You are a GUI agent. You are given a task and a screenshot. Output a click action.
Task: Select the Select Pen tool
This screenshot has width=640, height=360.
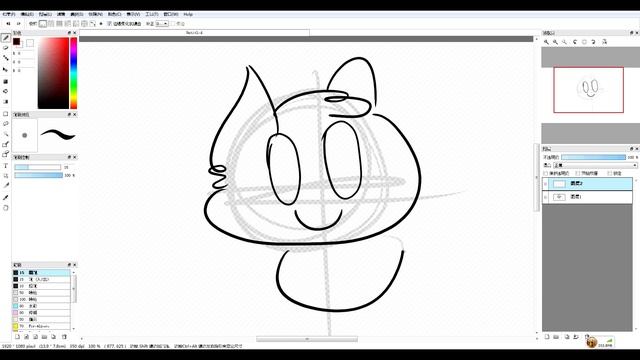click(6, 144)
